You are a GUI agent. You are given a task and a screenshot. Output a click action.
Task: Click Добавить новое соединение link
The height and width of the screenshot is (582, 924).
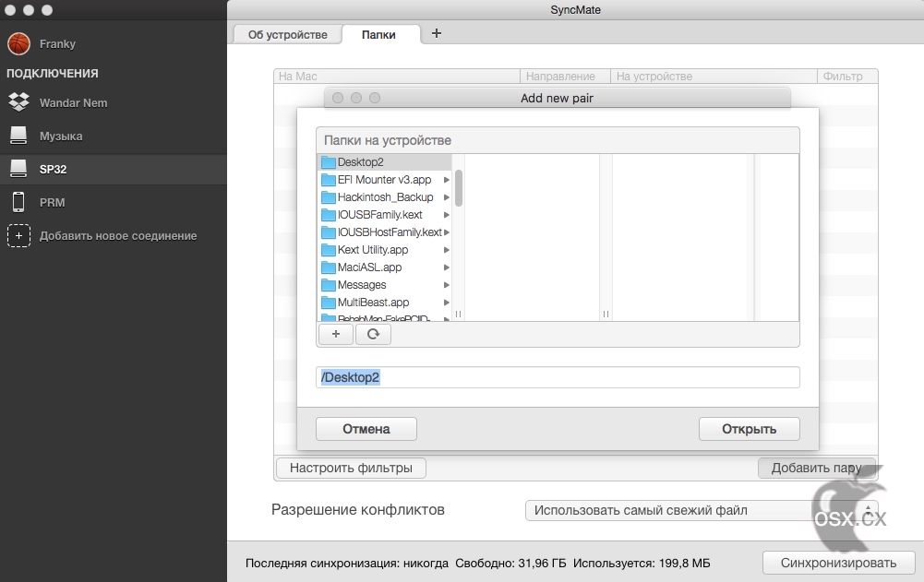coord(118,235)
